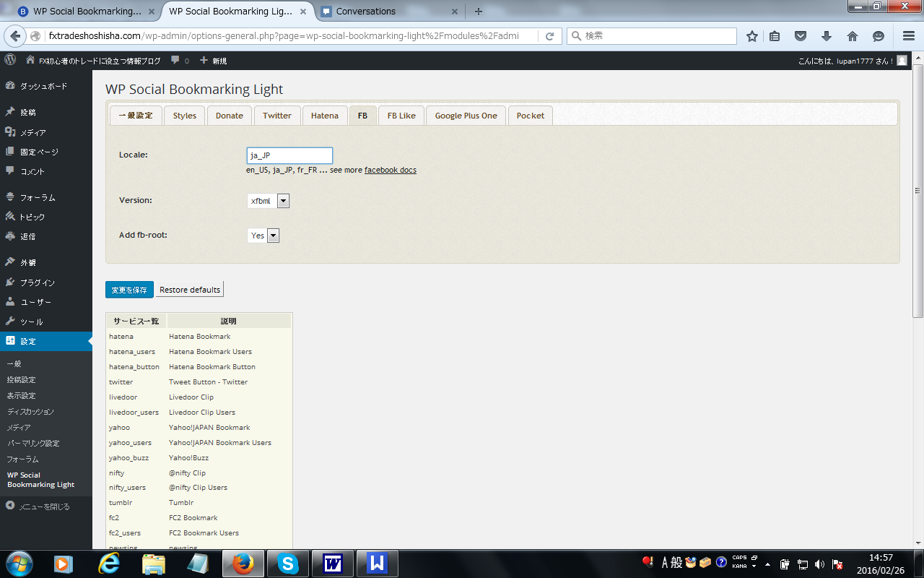This screenshot has width=924, height=578.
Task: Click the 検索 search box
Action: tap(652, 36)
